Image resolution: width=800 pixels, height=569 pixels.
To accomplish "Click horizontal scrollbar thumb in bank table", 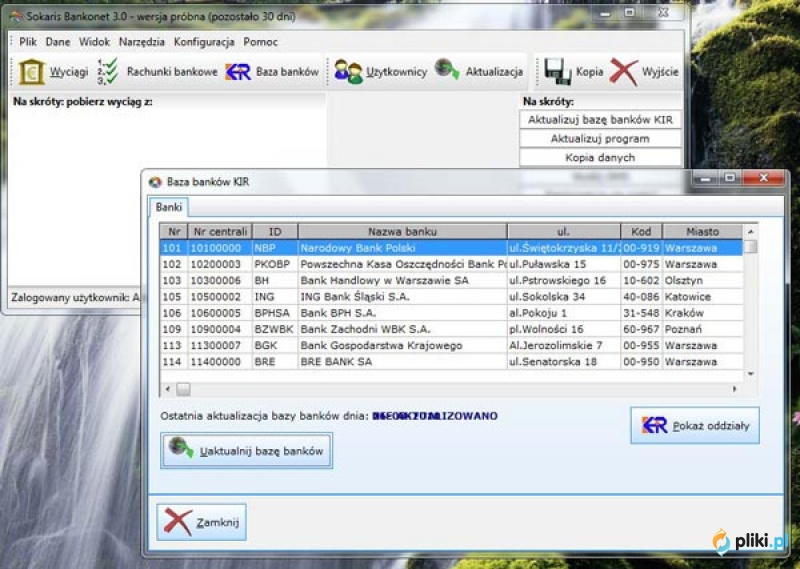I will click(x=183, y=389).
